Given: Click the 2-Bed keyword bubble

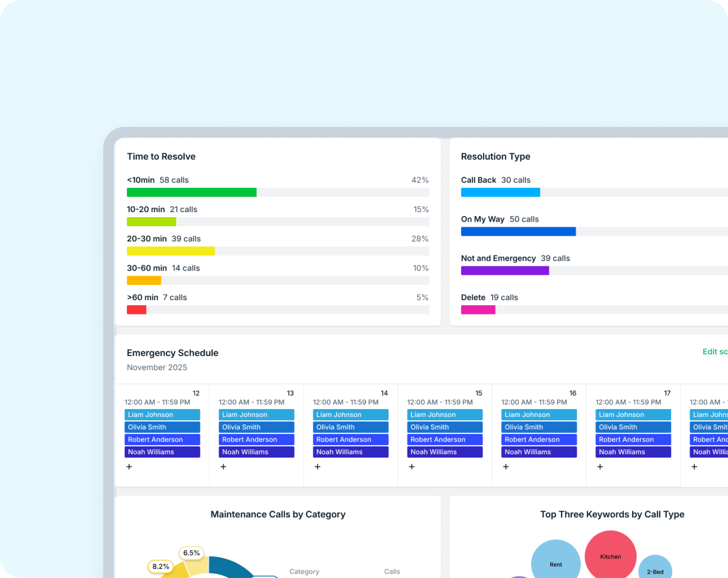Looking at the screenshot, I should tap(655, 571).
